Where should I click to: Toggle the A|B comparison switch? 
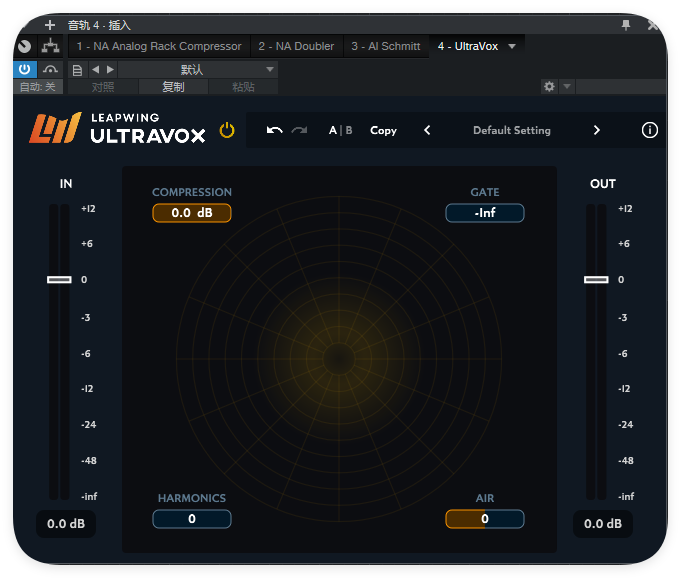[340, 130]
